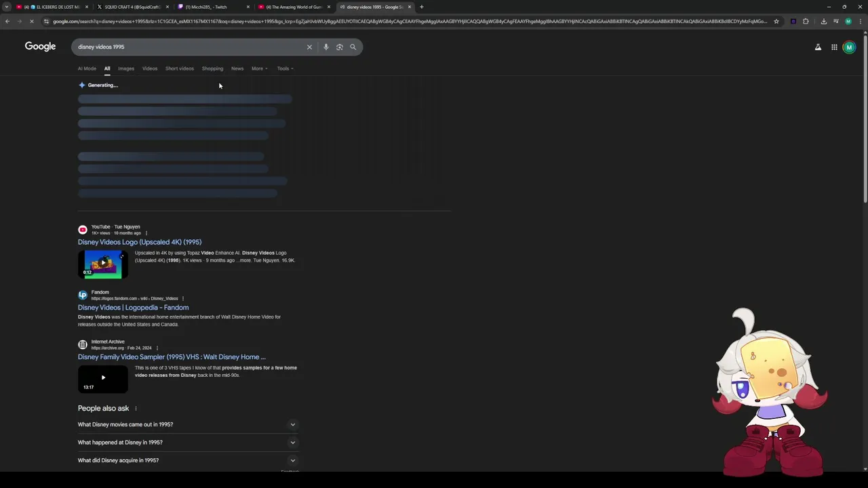Screen dimensions: 868x488
Task: Switch to SQUID CRAFT 4 tab
Action: 132,7
